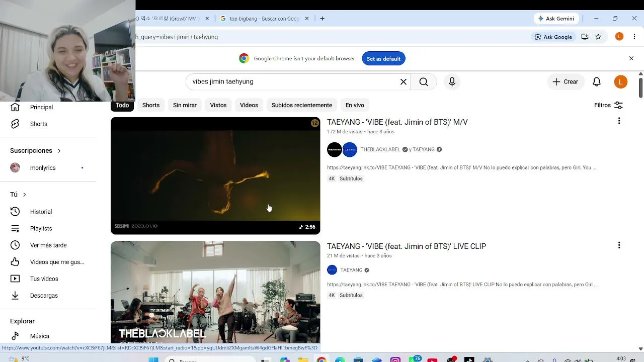Open the Instagram taskbar icon
The image size is (644, 362).
pos(395,359)
